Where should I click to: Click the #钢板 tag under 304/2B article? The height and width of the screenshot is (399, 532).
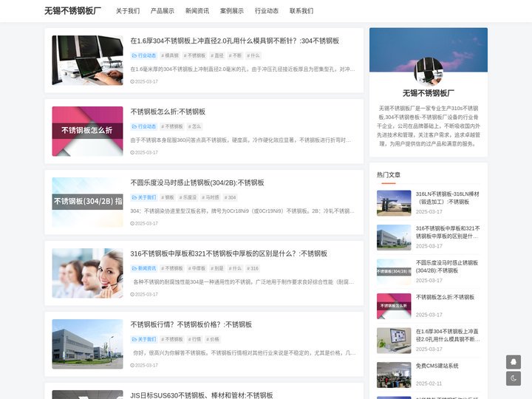[x=167, y=197]
